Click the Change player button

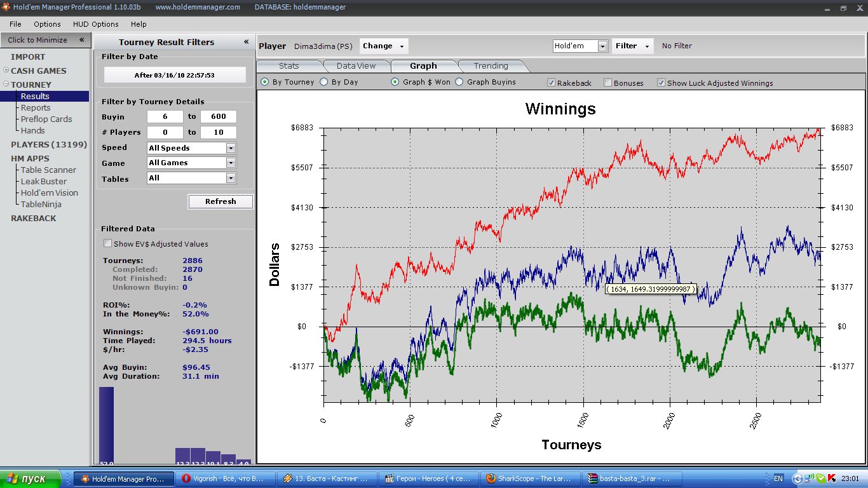383,46
